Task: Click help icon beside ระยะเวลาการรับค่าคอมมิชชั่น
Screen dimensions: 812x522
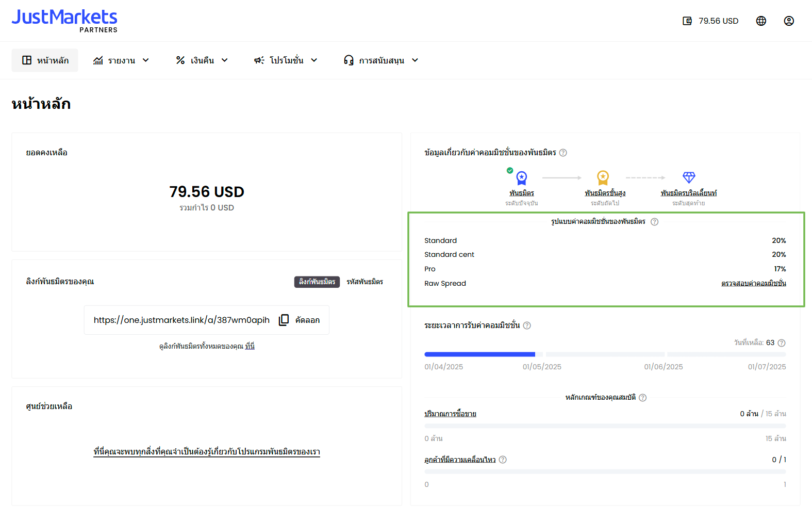Action: pos(527,325)
